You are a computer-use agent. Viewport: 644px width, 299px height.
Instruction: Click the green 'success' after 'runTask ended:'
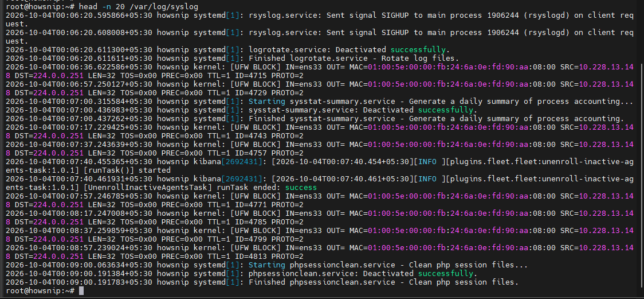[x=301, y=188]
